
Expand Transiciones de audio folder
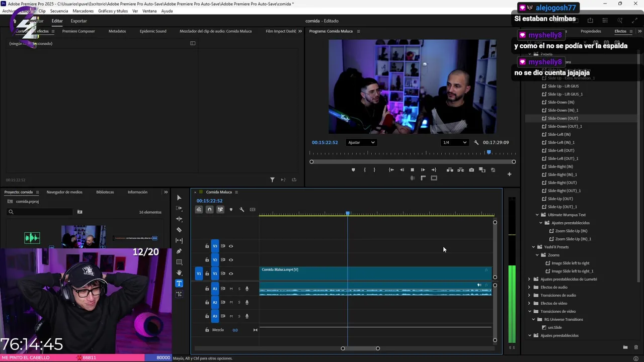coord(529,295)
